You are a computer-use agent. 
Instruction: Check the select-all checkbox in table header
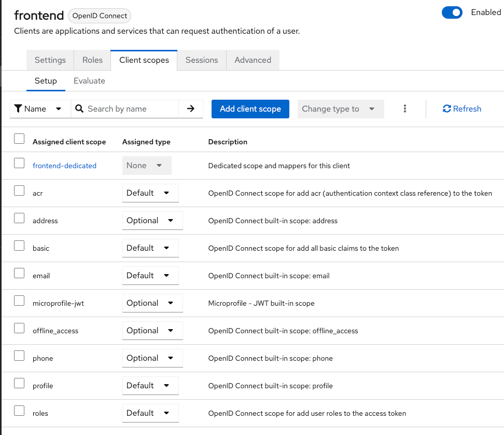click(19, 139)
